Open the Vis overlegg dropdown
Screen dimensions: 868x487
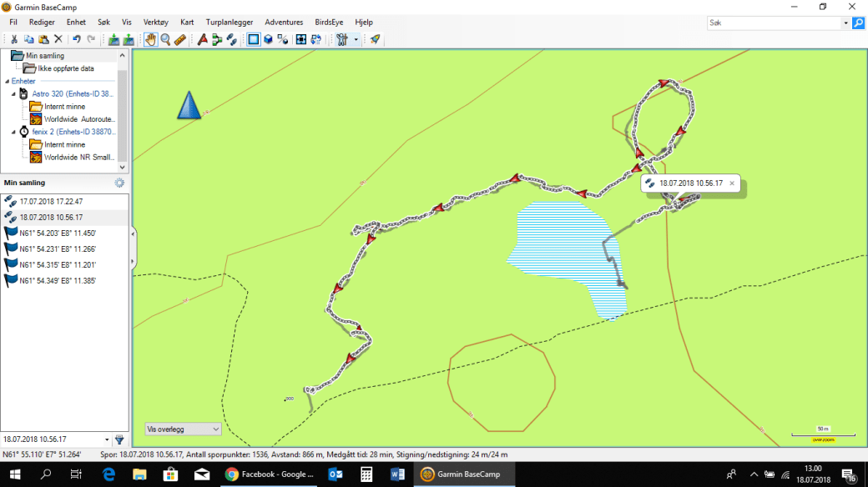tap(183, 429)
